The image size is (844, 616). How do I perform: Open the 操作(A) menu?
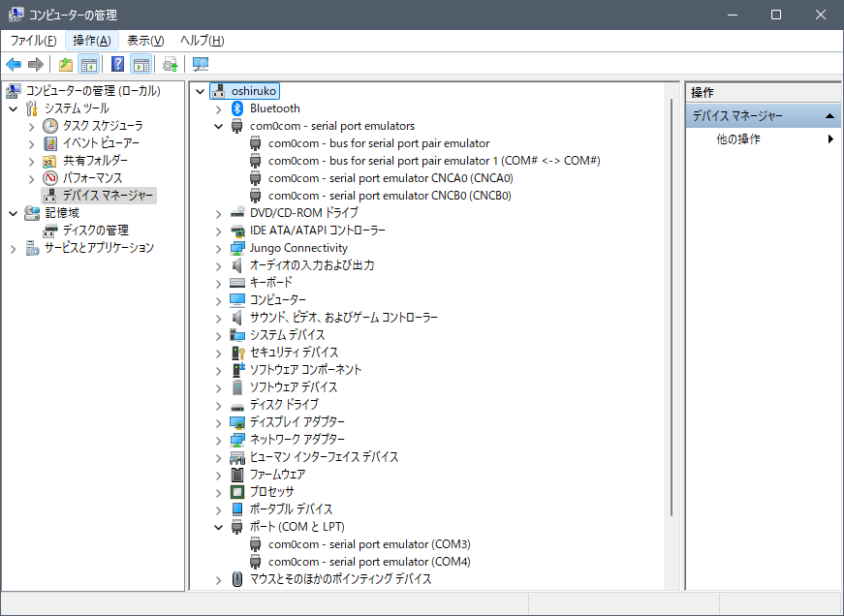pyautogui.click(x=91, y=41)
